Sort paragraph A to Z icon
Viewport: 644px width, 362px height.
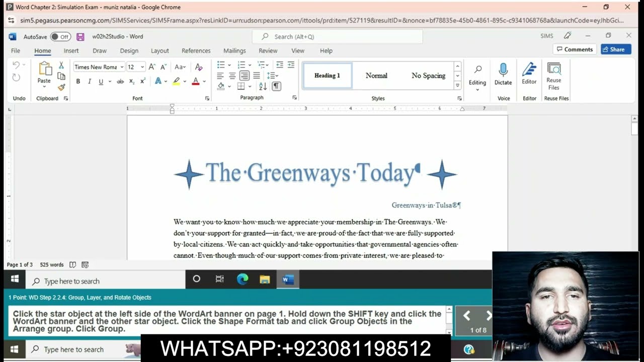coord(263,86)
